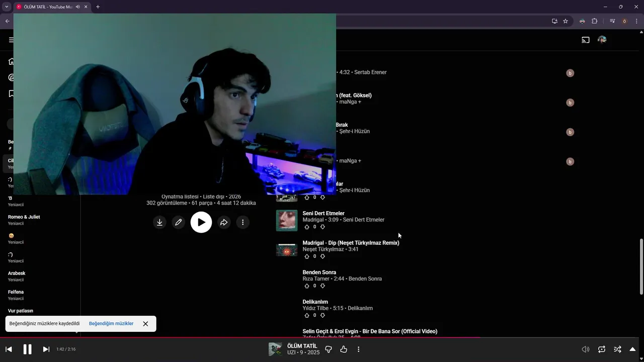This screenshot has width=644, height=362.
Task: Open the contributor avatar on the Şehr-i Hüzün Bırak row
Action: point(570,132)
